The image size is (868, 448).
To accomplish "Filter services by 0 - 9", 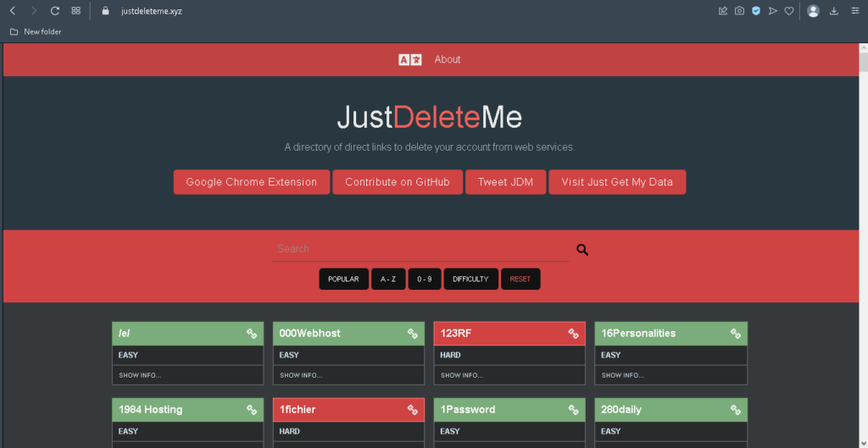I will (425, 279).
